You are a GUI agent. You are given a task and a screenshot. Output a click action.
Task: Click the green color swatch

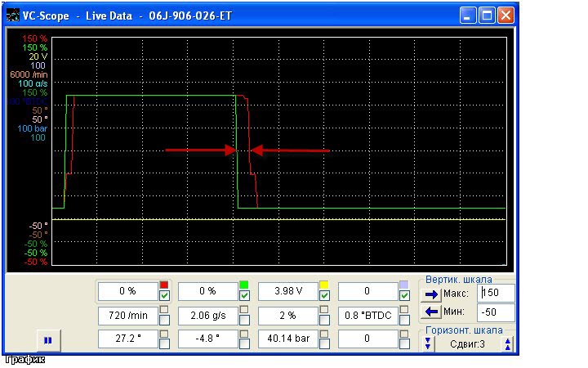pyautogui.click(x=243, y=285)
